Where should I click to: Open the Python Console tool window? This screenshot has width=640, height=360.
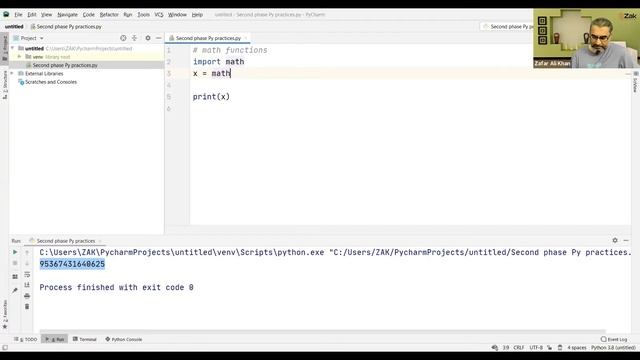[x=124, y=339]
